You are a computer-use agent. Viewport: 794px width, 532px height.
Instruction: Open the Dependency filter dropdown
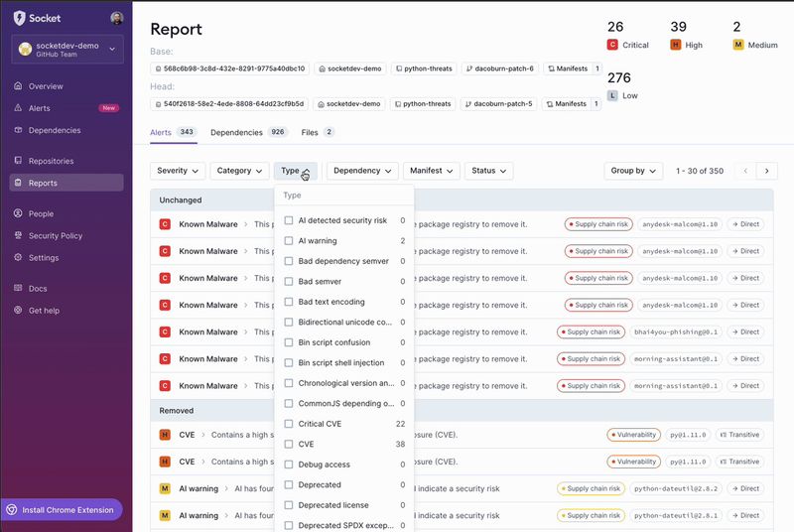pos(362,171)
